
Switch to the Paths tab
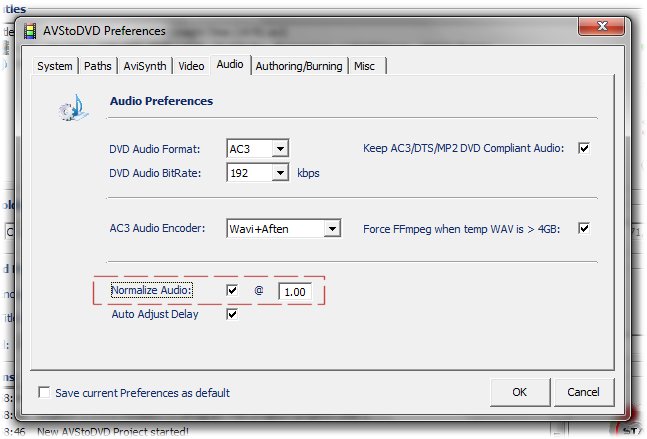[98, 66]
